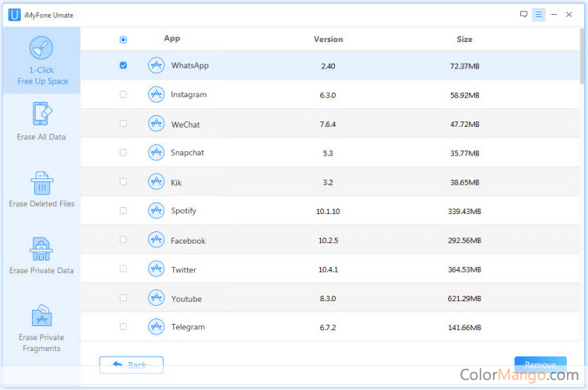Check the Instagram checkbox
This screenshot has width=588, height=390.
123,94
